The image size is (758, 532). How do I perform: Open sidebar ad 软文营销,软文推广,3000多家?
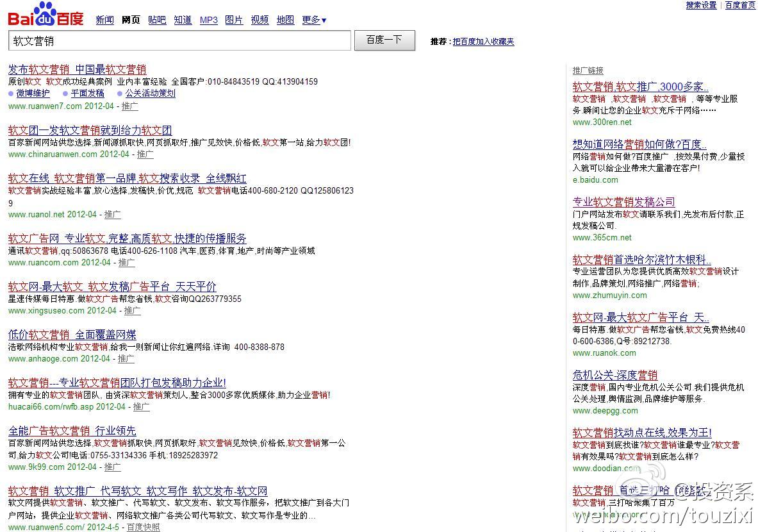tap(641, 87)
